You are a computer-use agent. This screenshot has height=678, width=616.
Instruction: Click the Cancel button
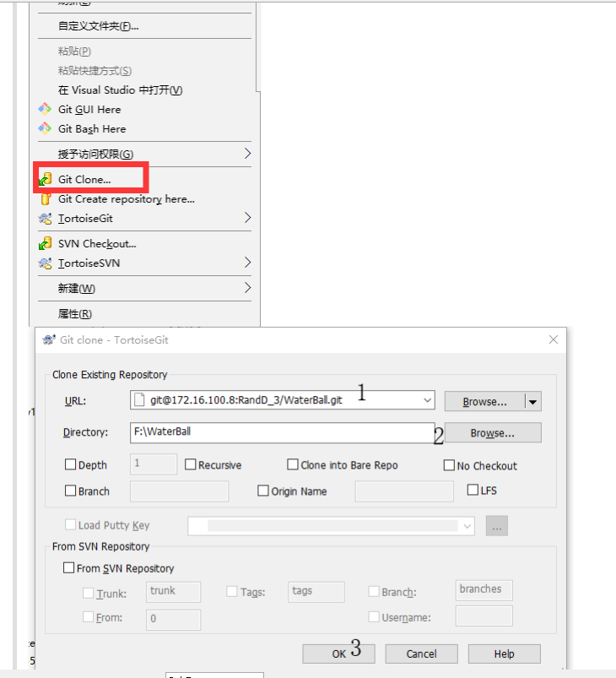(x=421, y=654)
